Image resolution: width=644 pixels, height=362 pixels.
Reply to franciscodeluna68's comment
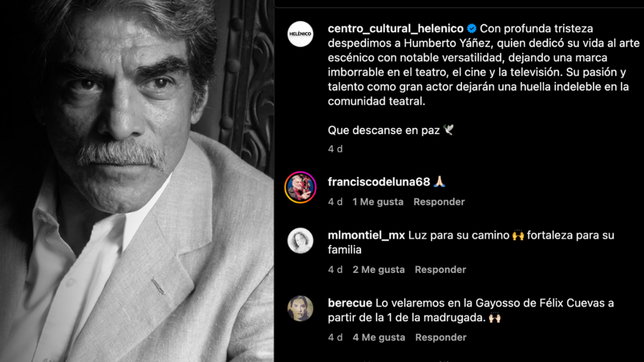pyautogui.click(x=439, y=202)
